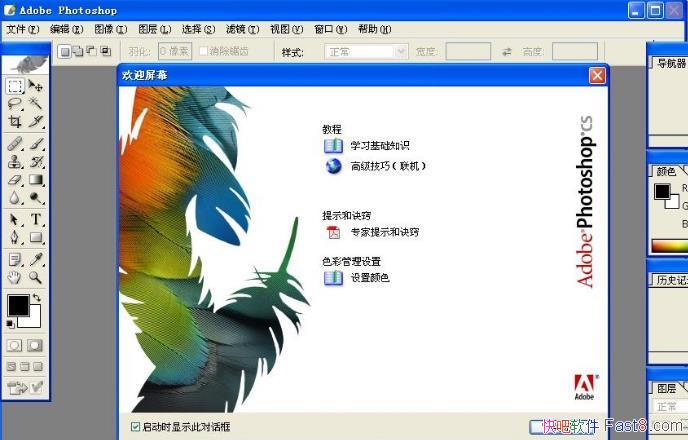Click the feather logo atop toolbox
The image size is (688, 440).
point(26,64)
